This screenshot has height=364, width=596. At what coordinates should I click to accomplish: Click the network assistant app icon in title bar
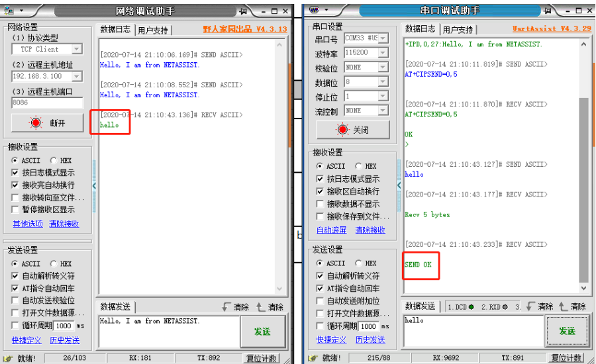click(x=9, y=11)
